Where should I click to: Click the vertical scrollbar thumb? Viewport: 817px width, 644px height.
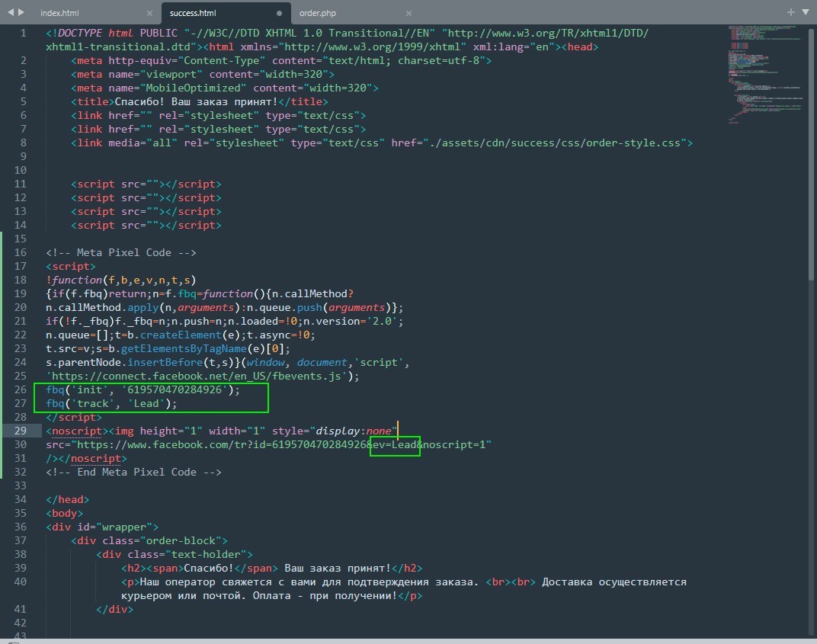click(812, 154)
